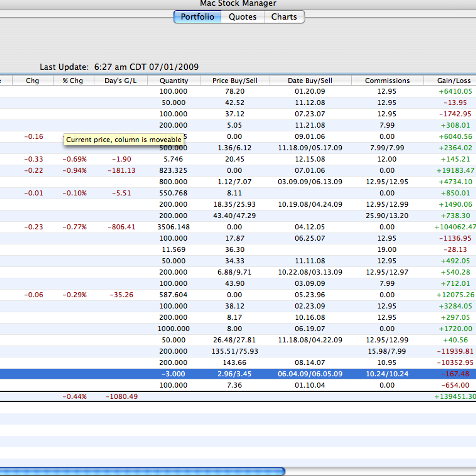
Task: Click the Price Buy/Sell column header
Action: click(x=235, y=81)
